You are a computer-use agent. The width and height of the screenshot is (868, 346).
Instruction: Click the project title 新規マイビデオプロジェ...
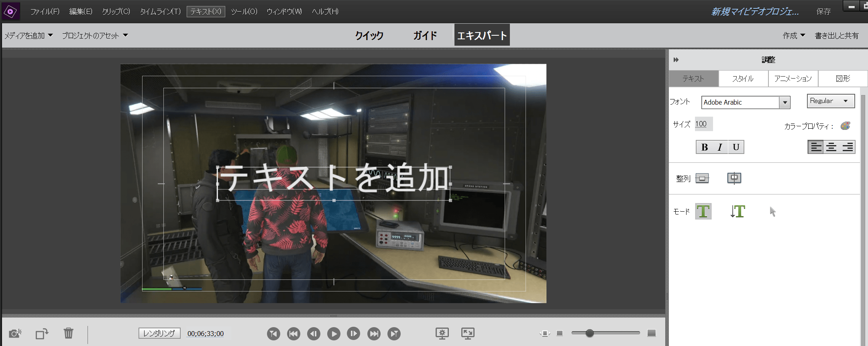(755, 12)
